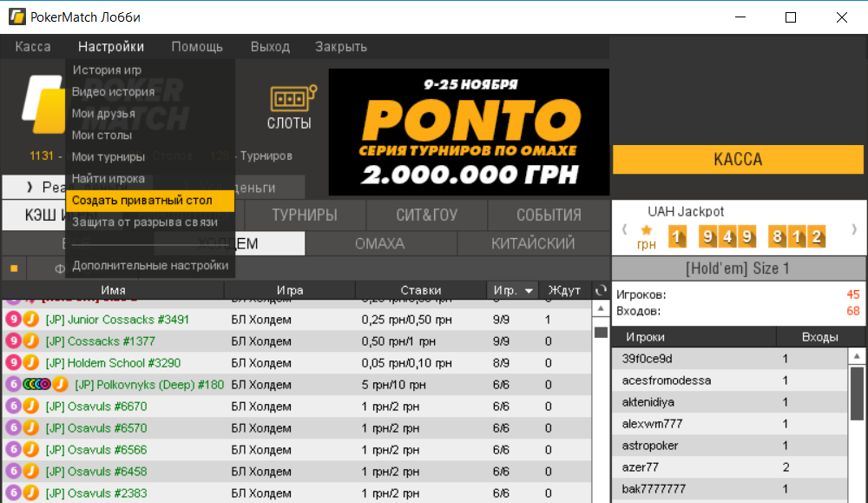Show the previous jackpot with left arrow
This screenshot has width=868, height=503.
(624, 229)
